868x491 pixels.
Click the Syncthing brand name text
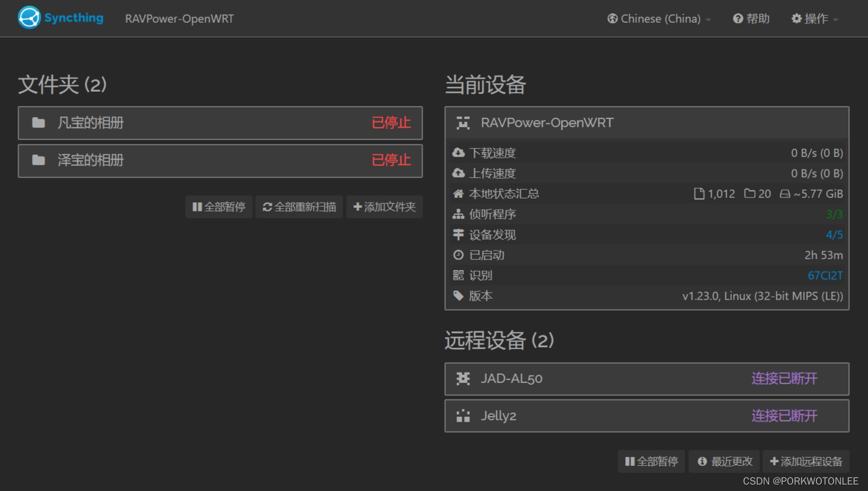(x=74, y=18)
